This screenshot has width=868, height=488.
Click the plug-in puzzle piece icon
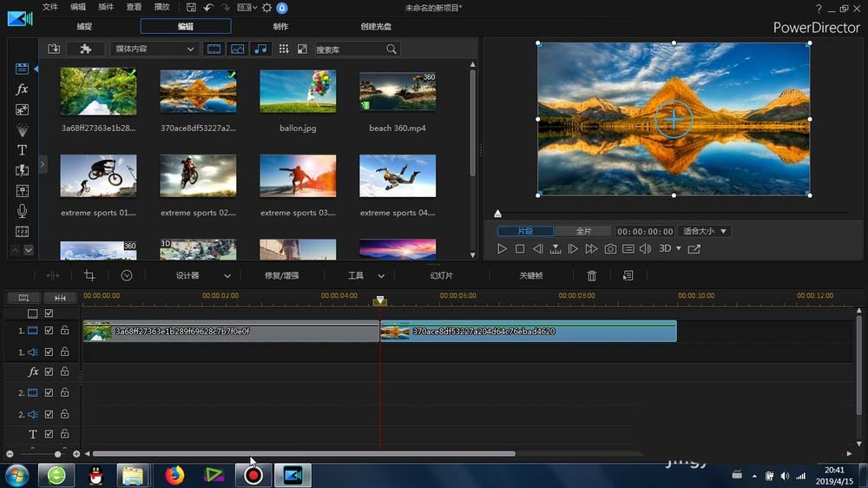point(85,49)
